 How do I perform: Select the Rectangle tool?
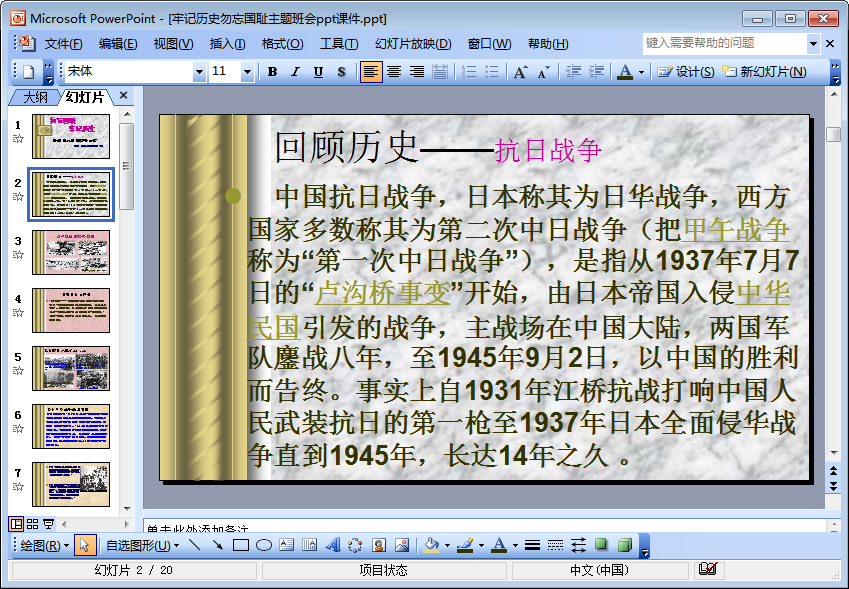(x=240, y=545)
